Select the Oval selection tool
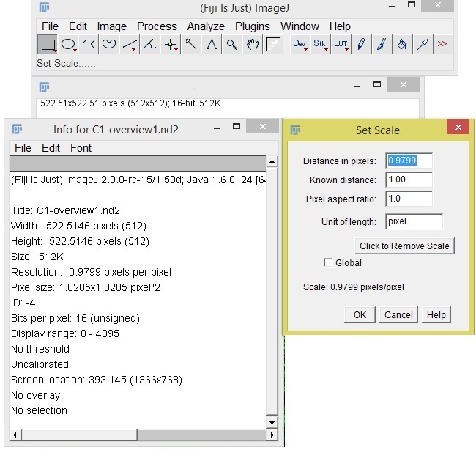 [x=68, y=45]
